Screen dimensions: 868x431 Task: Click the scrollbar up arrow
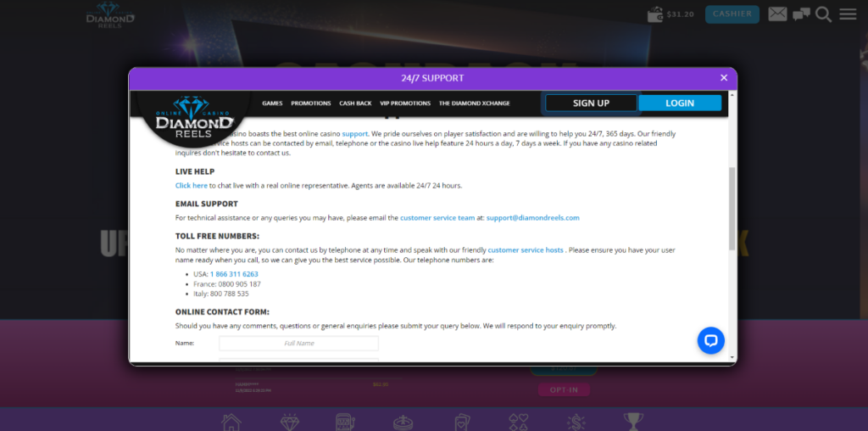[732, 95]
